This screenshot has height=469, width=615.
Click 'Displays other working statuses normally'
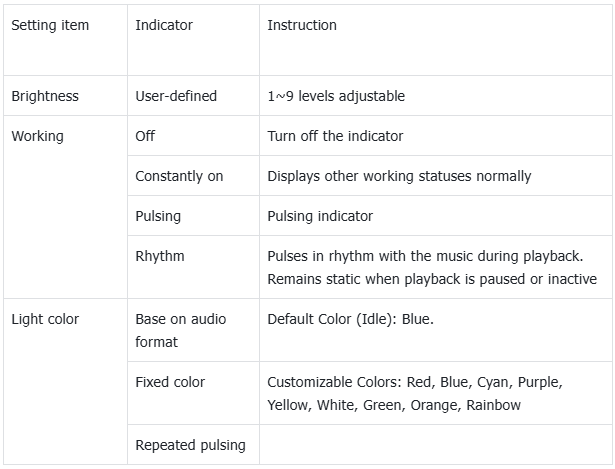click(399, 176)
